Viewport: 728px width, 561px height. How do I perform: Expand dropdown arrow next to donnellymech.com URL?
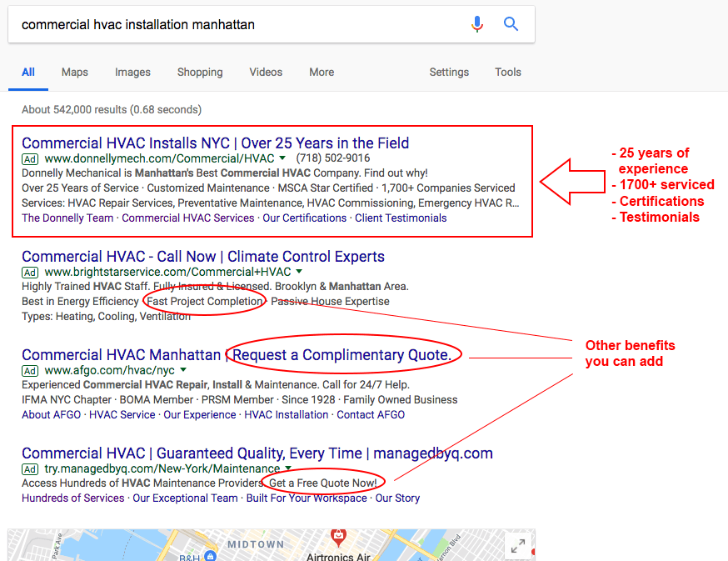click(282, 158)
